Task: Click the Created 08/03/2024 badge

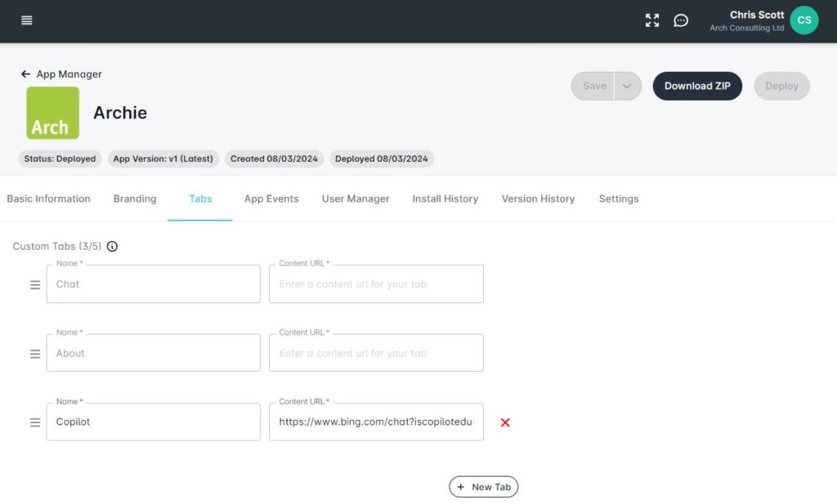Action: click(274, 159)
